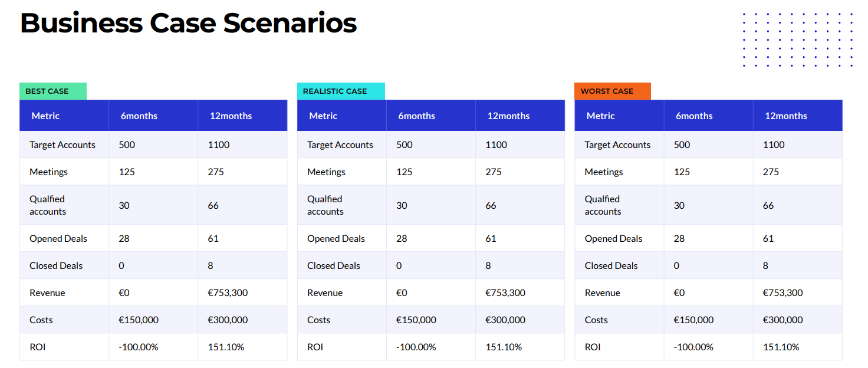
Task: Select the orange WORST CASE label
Action: 613,91
